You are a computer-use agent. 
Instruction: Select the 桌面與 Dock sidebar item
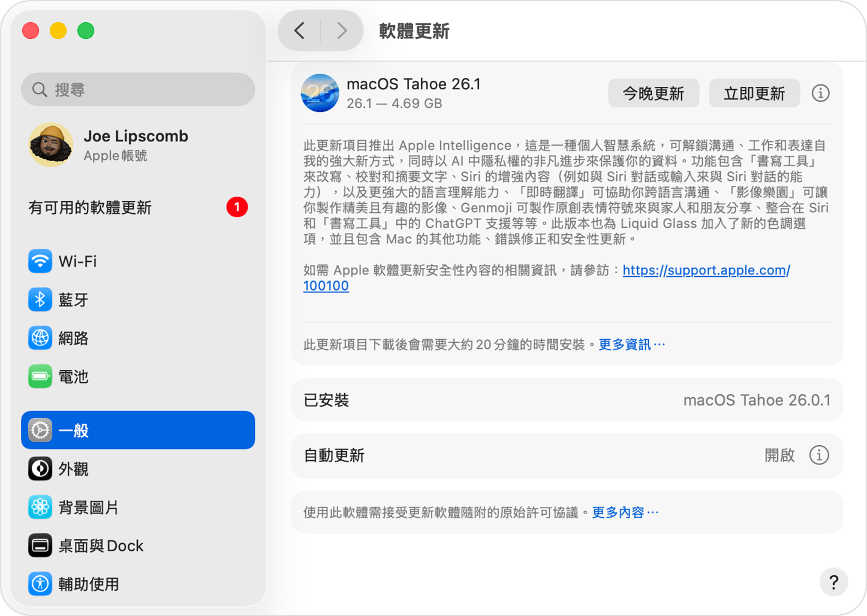pos(138,546)
